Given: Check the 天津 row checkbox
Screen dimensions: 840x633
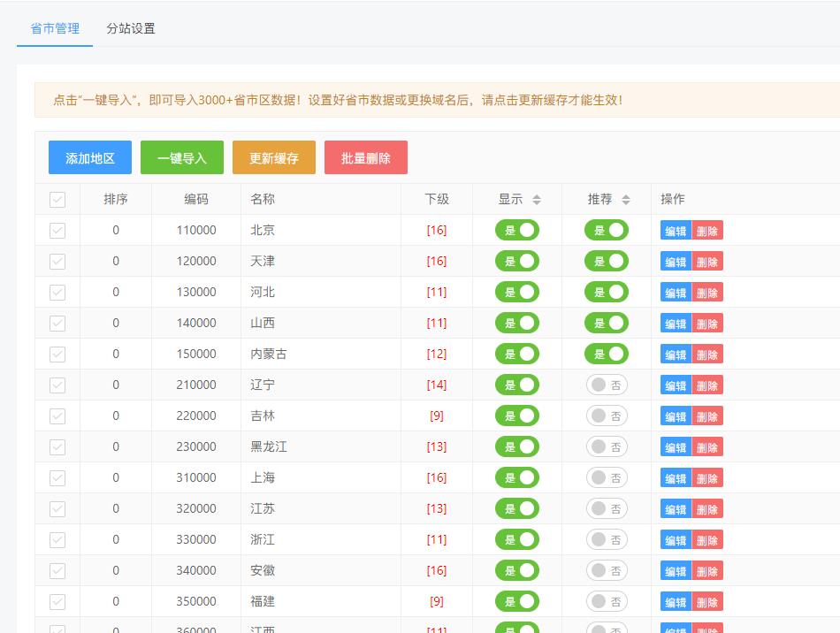Looking at the screenshot, I should click(x=57, y=262).
